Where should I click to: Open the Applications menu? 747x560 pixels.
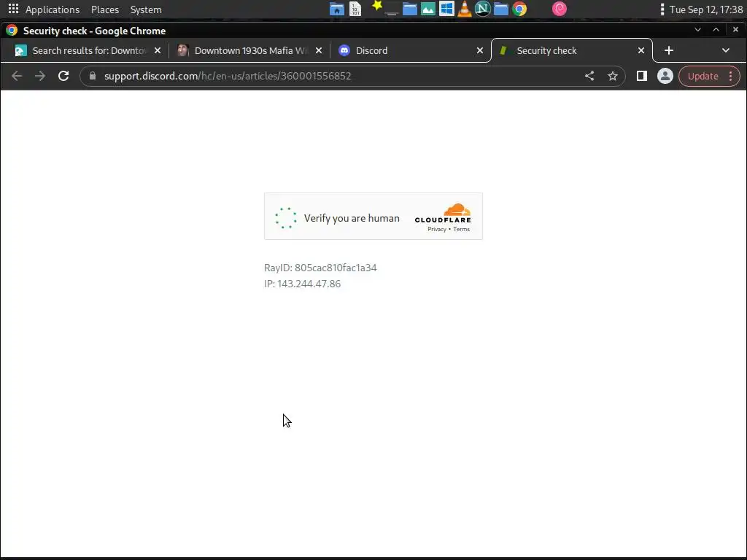[53, 9]
